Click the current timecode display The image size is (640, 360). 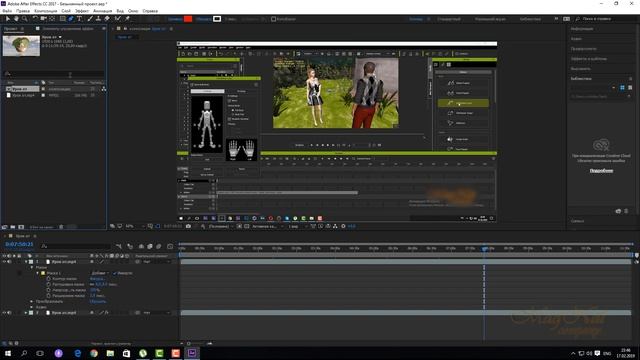pos(19,244)
